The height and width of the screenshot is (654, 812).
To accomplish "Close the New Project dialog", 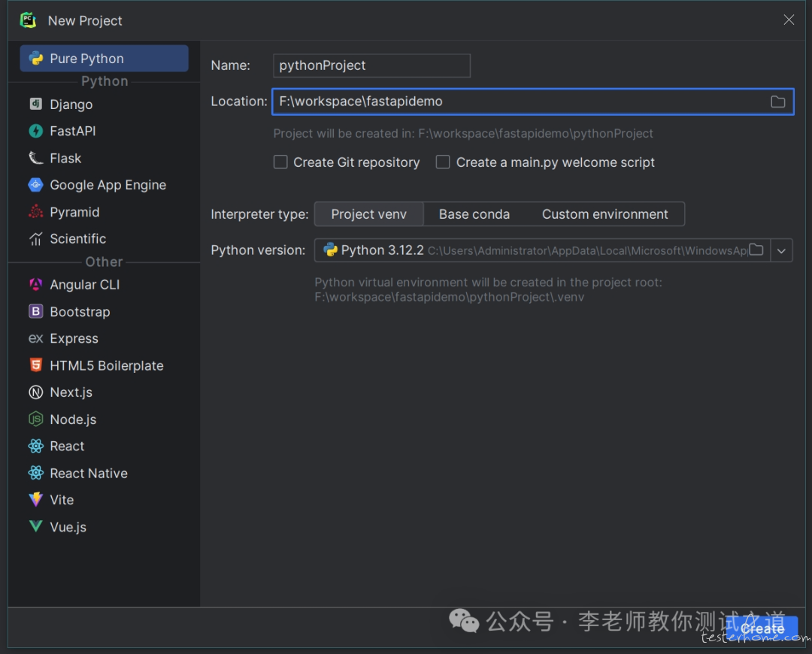I will coord(789,20).
